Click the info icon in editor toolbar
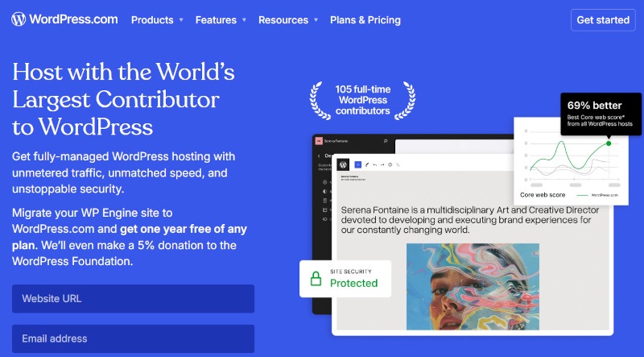The width and height of the screenshot is (644, 357). point(390,164)
